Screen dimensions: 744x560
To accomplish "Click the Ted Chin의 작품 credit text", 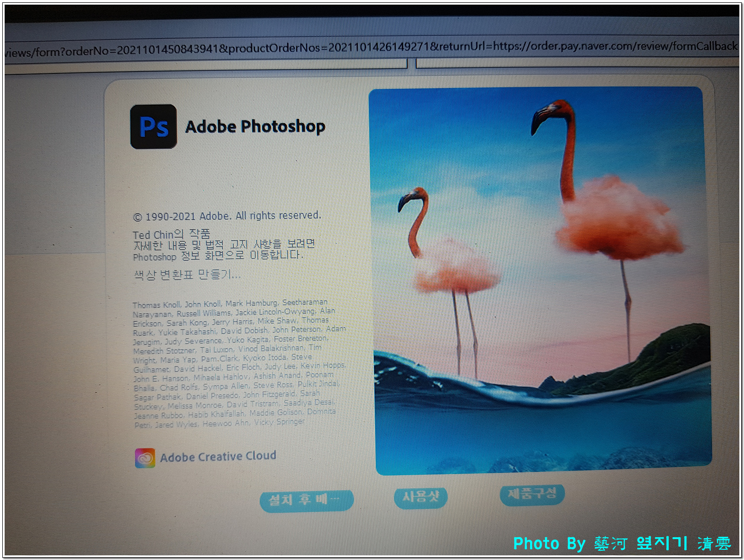I will pos(172,234).
